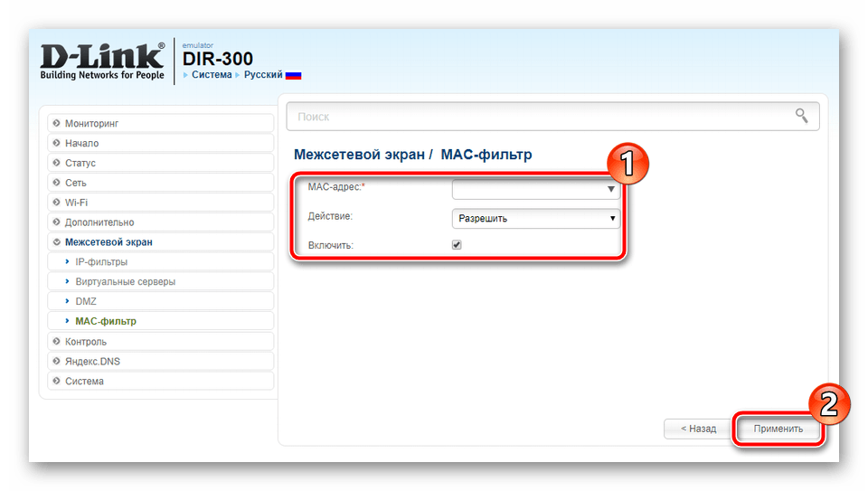Open the Яндекс.DNS menu item
Image resolution: width=868 pixels, height=491 pixels.
pos(161,362)
